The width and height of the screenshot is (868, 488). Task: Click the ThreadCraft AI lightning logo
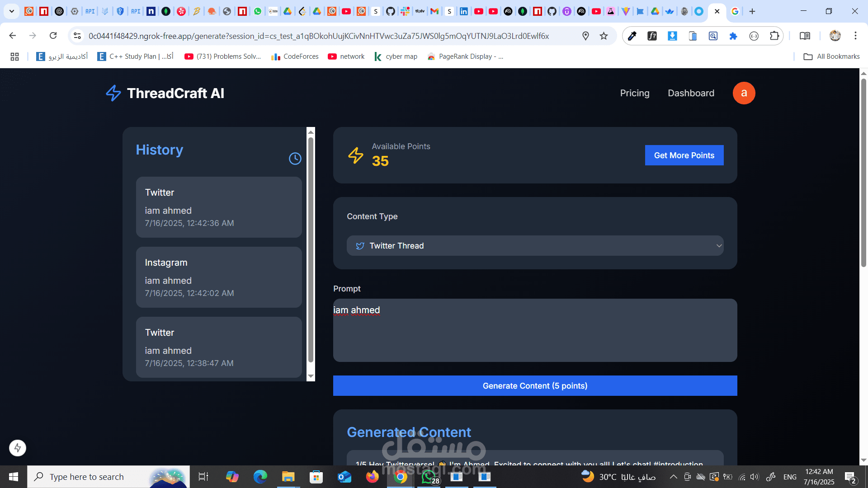click(113, 93)
